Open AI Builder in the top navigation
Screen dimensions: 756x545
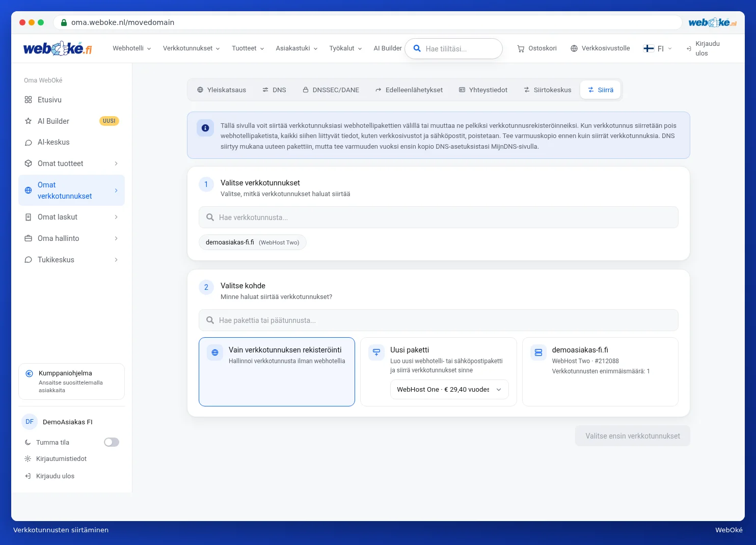[x=388, y=48]
